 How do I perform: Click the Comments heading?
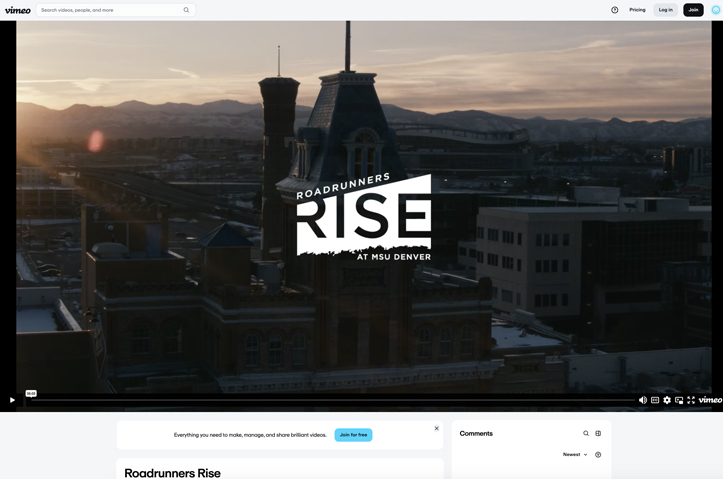point(476,433)
